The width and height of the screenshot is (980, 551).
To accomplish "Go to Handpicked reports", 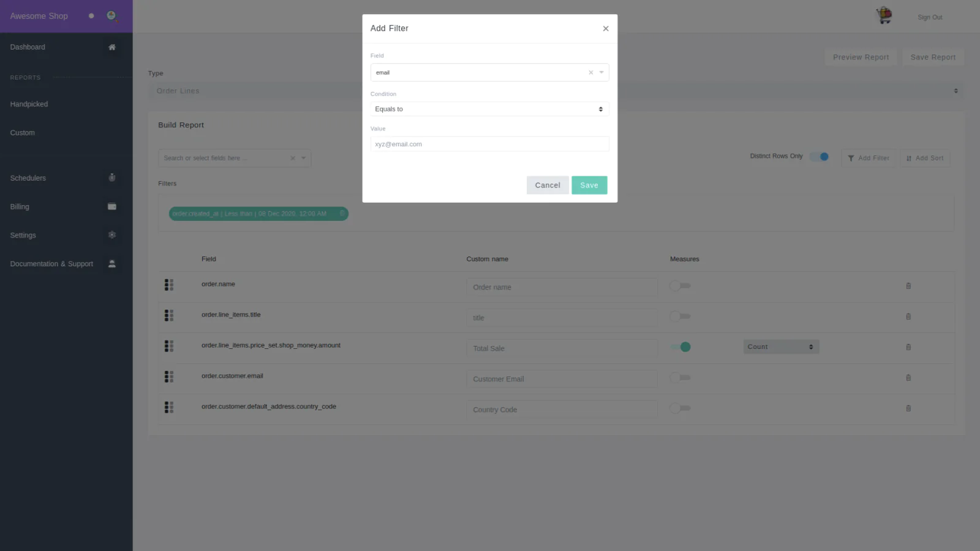I will click(29, 104).
